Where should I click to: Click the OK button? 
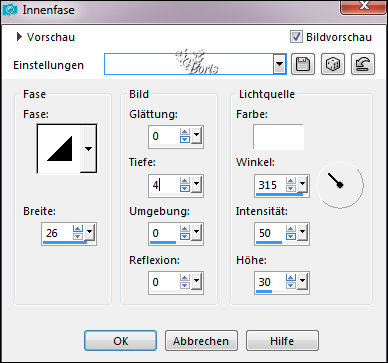(120, 341)
